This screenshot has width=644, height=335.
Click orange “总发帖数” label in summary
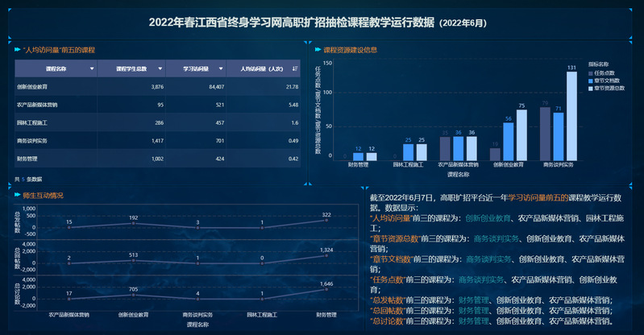pos(388,300)
